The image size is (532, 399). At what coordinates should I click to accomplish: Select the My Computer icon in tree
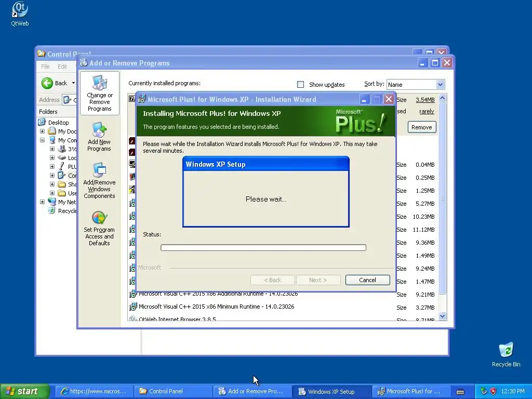[52, 140]
